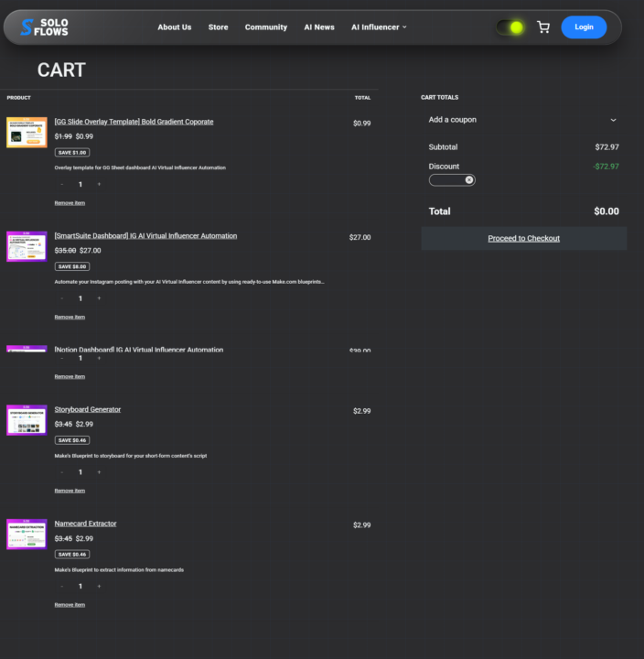Open the shopping cart icon

click(x=543, y=27)
